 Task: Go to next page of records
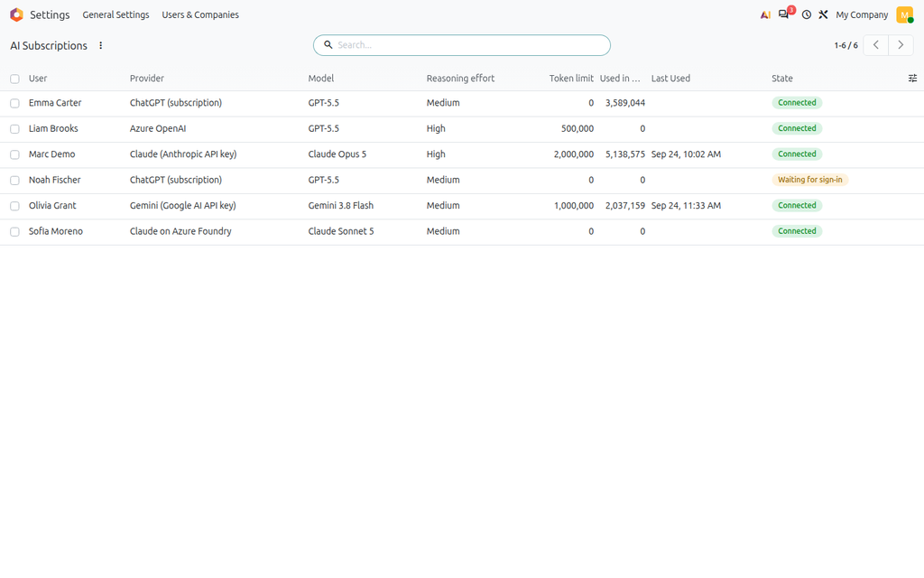pos(901,45)
